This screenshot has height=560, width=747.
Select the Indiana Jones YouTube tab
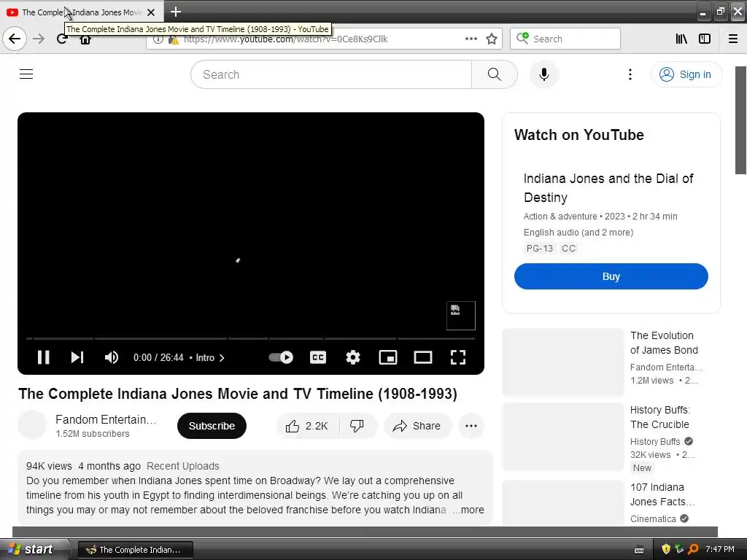[82, 12]
